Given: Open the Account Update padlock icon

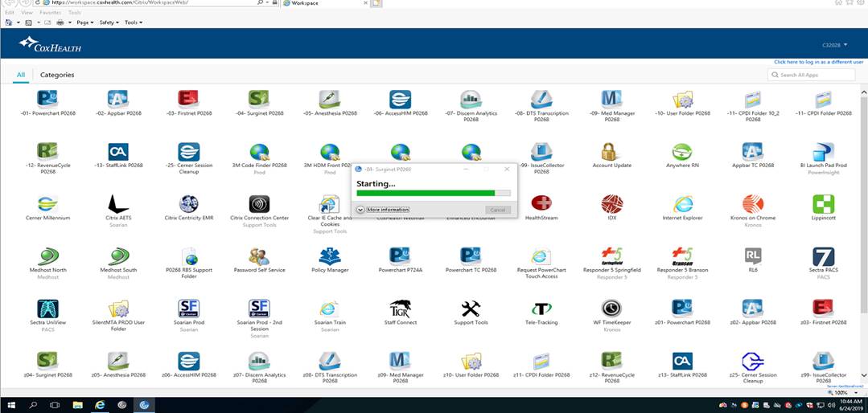Looking at the screenshot, I should [x=611, y=152].
